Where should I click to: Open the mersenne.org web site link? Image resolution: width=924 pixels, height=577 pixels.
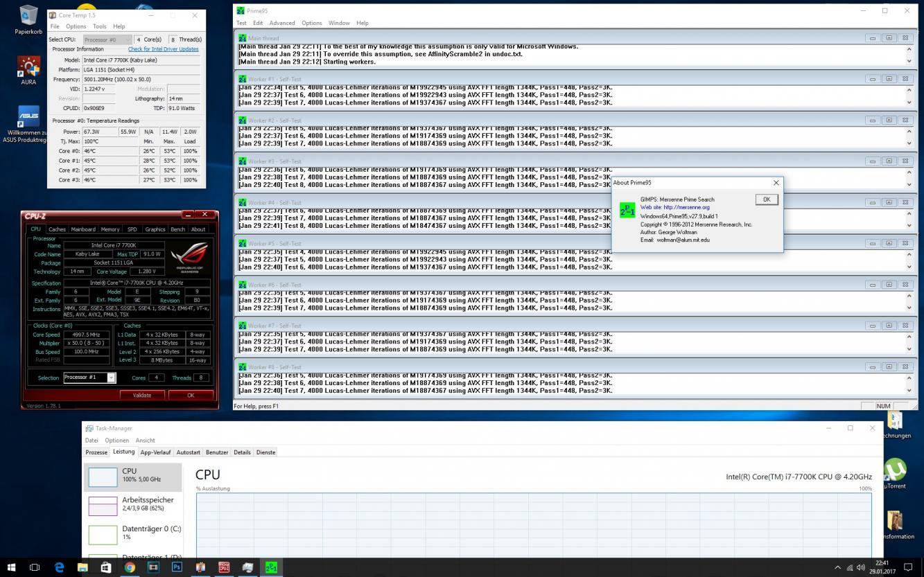point(675,207)
